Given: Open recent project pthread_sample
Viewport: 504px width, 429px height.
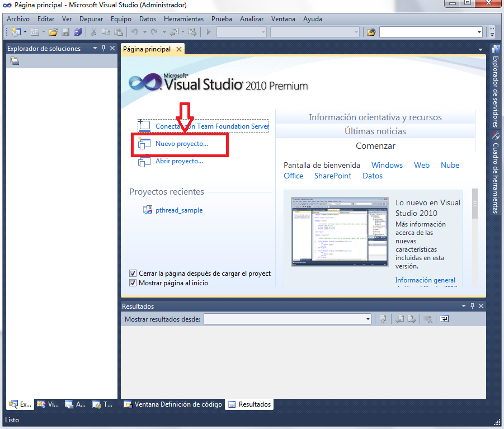Looking at the screenshot, I should pos(179,210).
